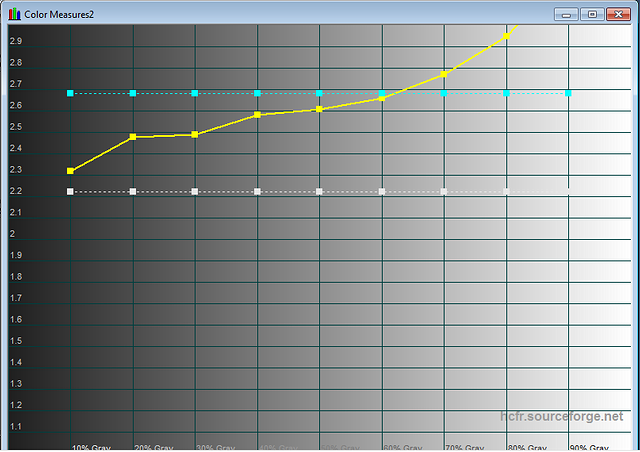Viewport: 640px width, 452px height.
Task: Click the 1.1 gamma axis label
Action: point(16,427)
